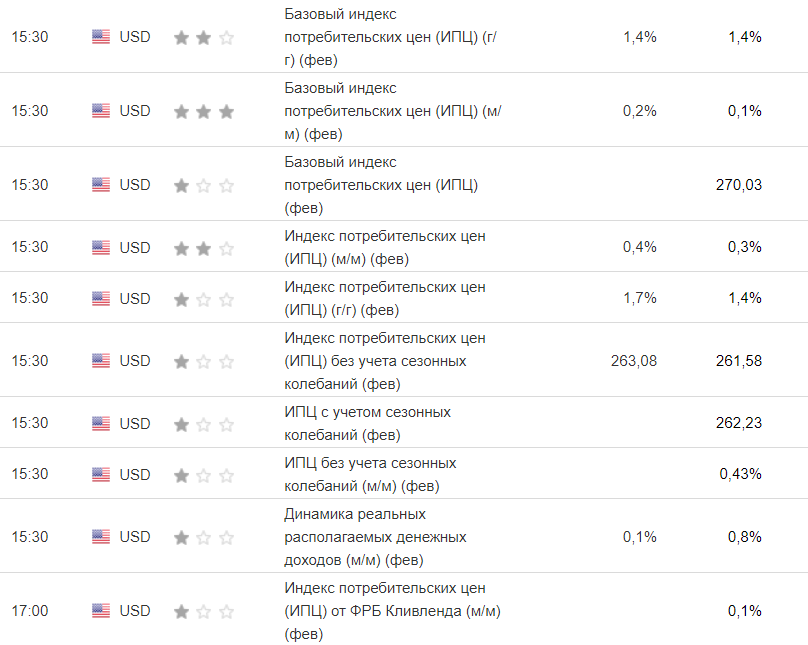Click the 263,08 value
Viewport: 808px width, 645px height.
[634, 361]
